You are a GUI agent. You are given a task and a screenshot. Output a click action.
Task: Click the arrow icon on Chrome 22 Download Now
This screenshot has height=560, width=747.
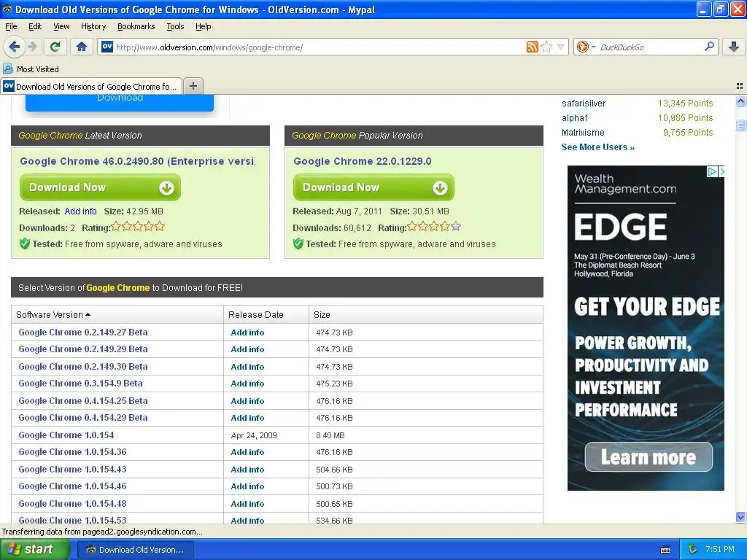(x=440, y=188)
